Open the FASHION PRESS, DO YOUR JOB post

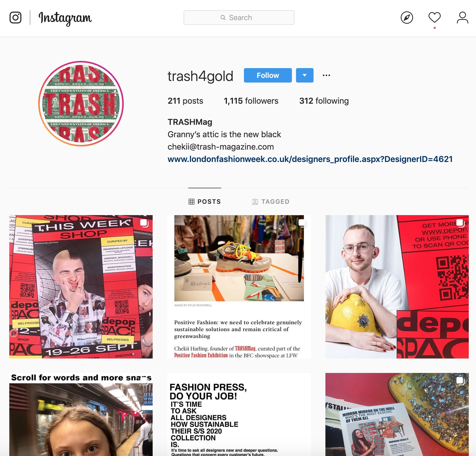(239, 414)
